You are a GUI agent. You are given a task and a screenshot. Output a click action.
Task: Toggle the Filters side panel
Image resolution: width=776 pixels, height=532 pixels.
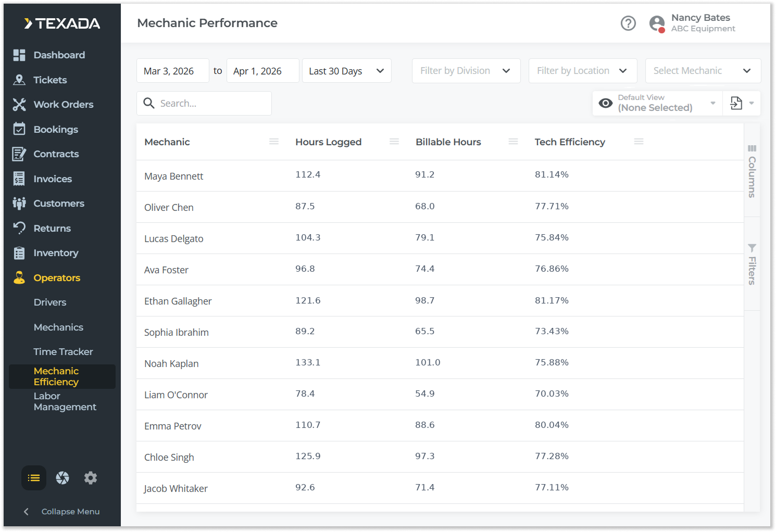(x=752, y=264)
